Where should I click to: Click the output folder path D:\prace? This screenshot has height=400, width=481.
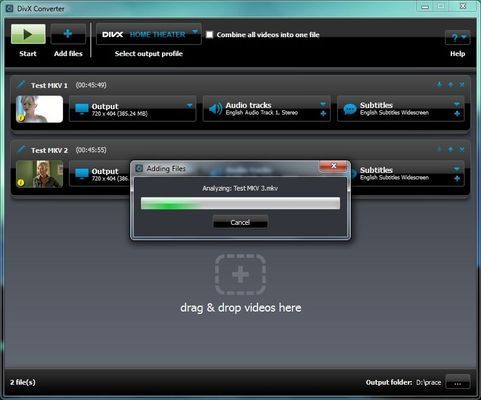coord(428,382)
